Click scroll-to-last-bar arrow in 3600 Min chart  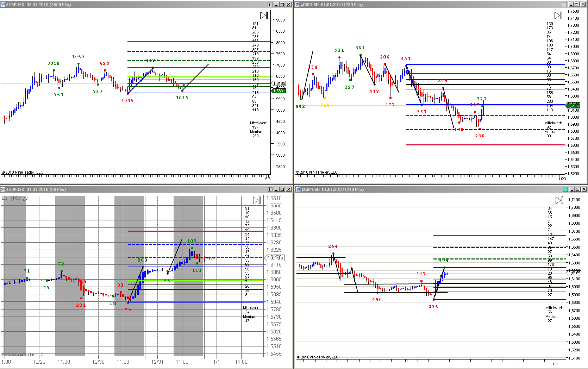click(264, 15)
